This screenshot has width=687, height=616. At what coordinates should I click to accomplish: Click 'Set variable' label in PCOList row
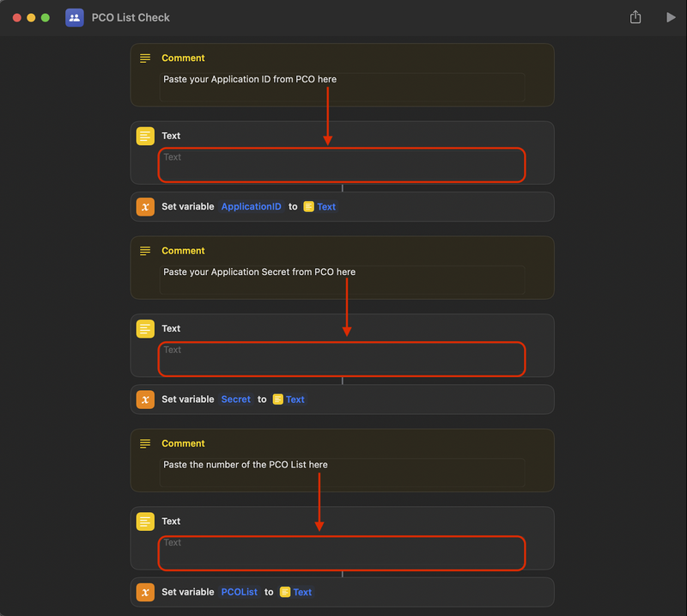click(187, 592)
